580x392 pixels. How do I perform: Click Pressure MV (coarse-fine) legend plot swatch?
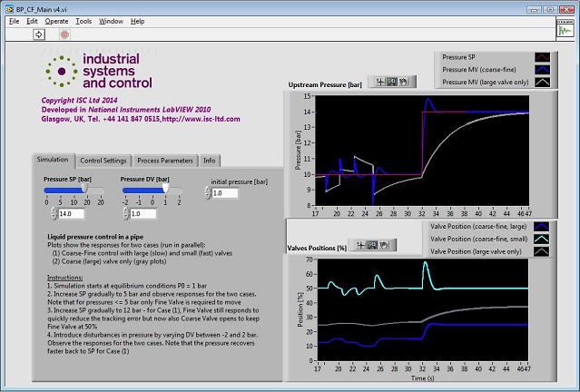pos(542,70)
